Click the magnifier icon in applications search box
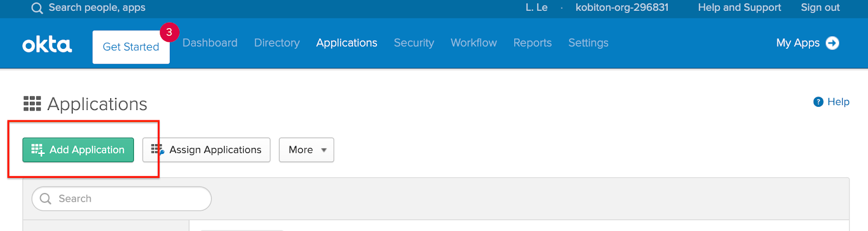The width and height of the screenshot is (868, 231). pyautogui.click(x=46, y=199)
